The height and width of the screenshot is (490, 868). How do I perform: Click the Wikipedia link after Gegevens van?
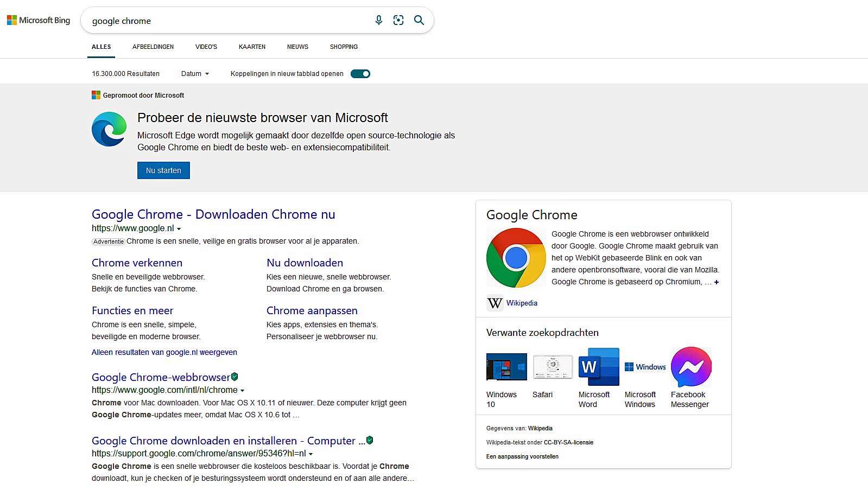(x=540, y=428)
